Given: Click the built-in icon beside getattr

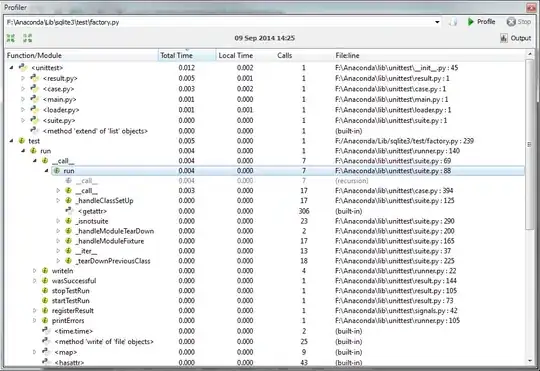Looking at the screenshot, I should (70, 210).
